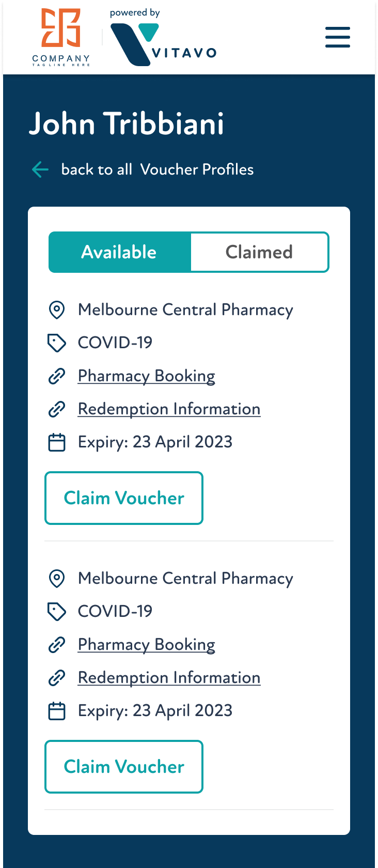
Task: Click location pin icon of first voucher
Action: 56,310
